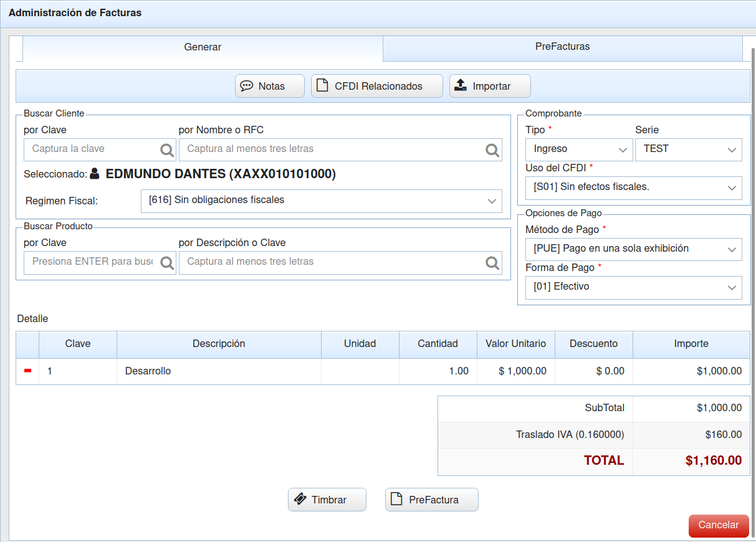Click the Cantidad column header
The image size is (756, 542).
point(438,344)
